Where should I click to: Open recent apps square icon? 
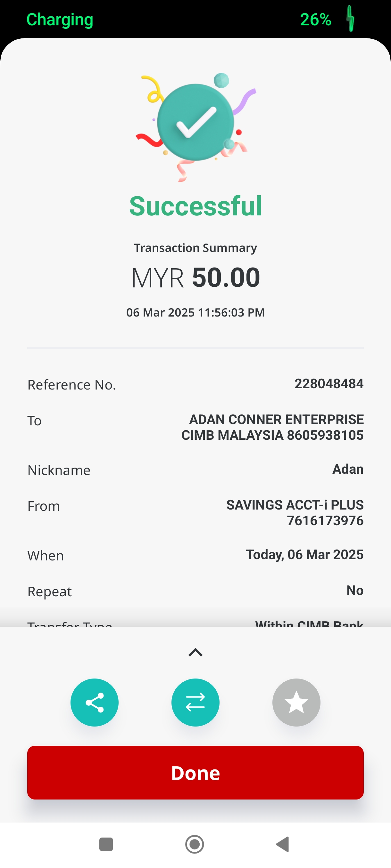coord(106,844)
